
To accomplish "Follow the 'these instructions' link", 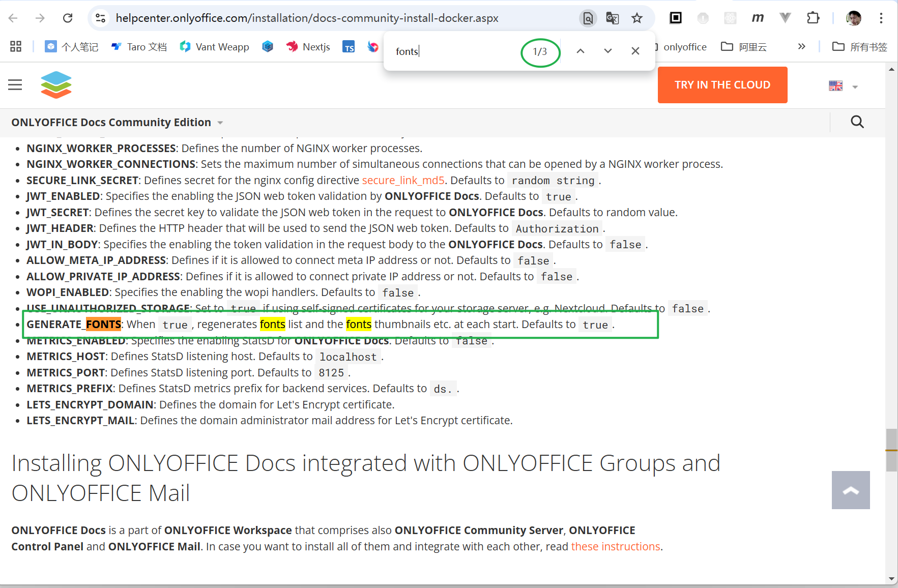I will [x=616, y=547].
